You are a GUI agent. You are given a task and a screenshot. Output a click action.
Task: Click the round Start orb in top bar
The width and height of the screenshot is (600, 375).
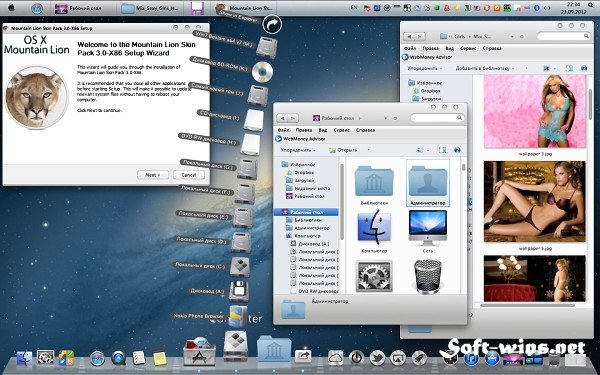(x=37, y=8)
